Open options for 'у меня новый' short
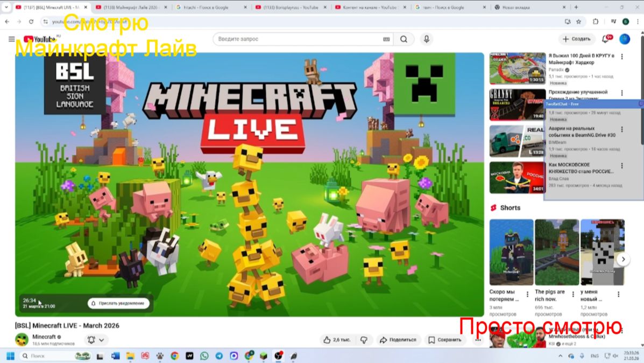This screenshot has height=363, width=644. pos(619,295)
